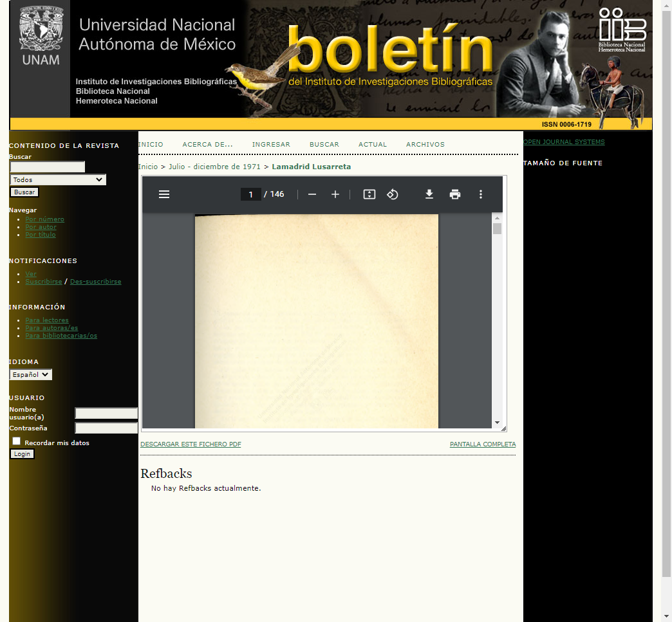Click Julio - diciembre de 1971 breadcrumb

[x=214, y=167]
